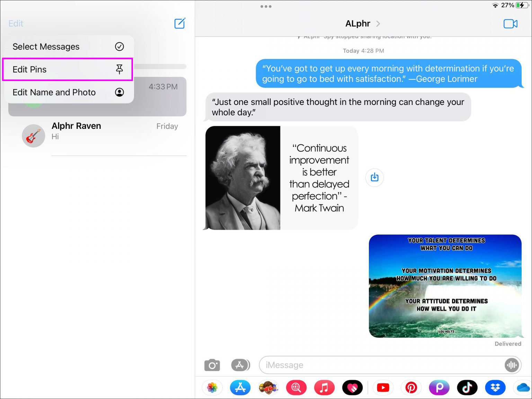Open the camera from the message bar
The image size is (532, 399).
pos(212,365)
